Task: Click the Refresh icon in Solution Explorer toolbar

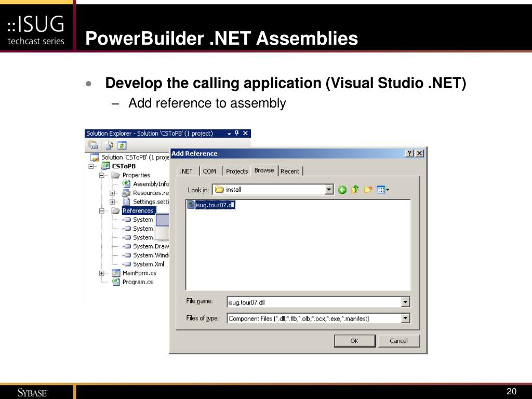Action: click(x=122, y=145)
